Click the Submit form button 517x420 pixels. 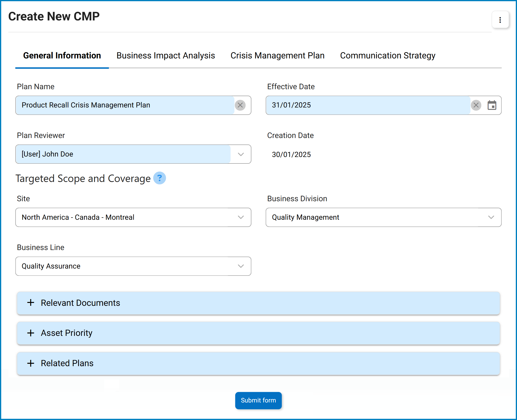(x=258, y=400)
